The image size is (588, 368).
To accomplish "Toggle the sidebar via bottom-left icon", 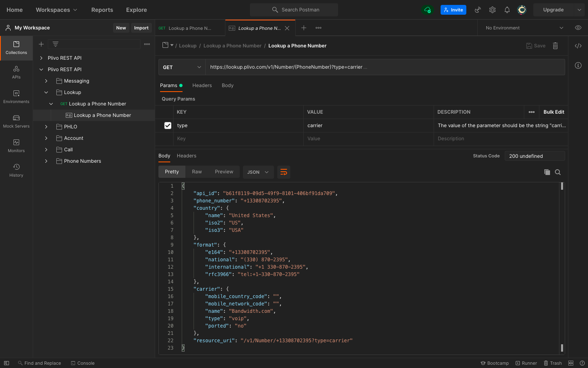I will tap(7, 363).
